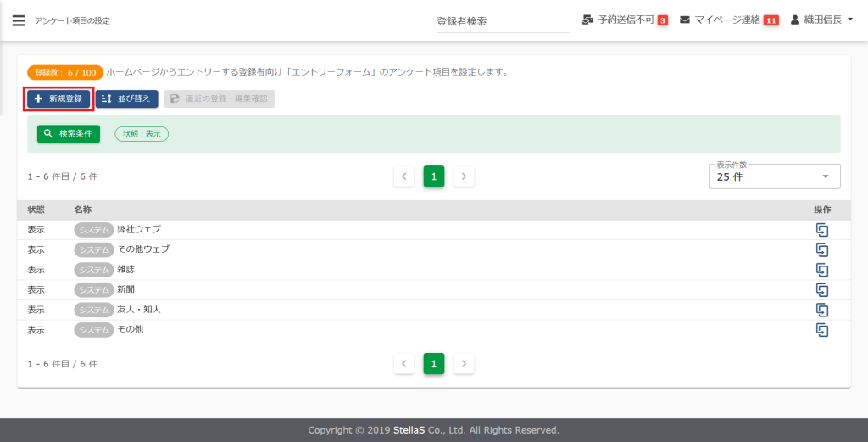
Task: Go to next page in top pagination
Action: coord(464,176)
